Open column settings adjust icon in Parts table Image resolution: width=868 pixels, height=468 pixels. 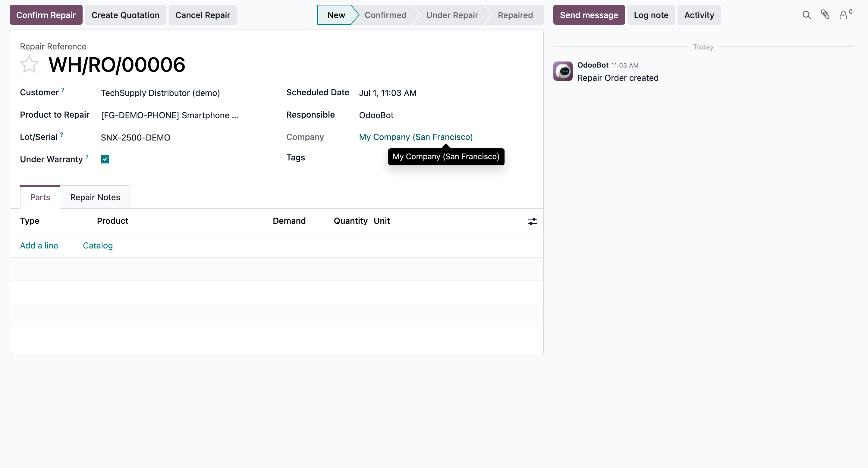[532, 221]
